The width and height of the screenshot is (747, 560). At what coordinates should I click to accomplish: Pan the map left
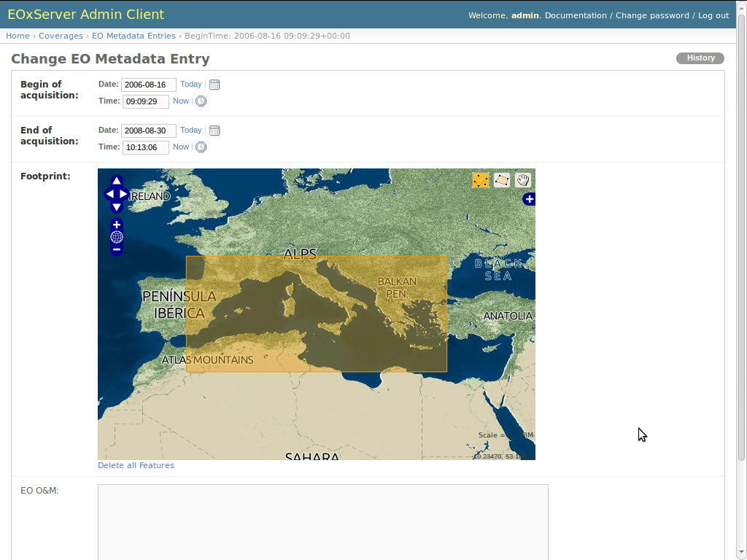pos(109,194)
